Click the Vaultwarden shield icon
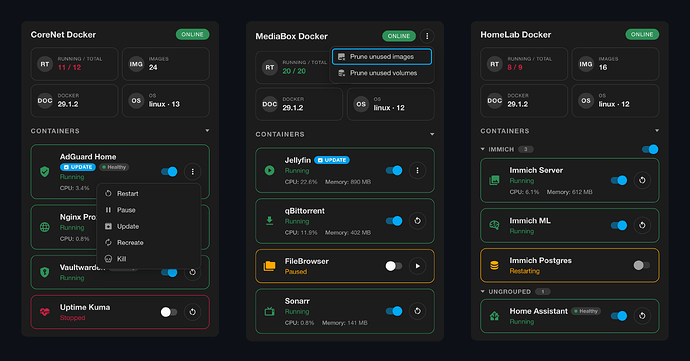Screen dimensions: 690x361 [44, 273]
